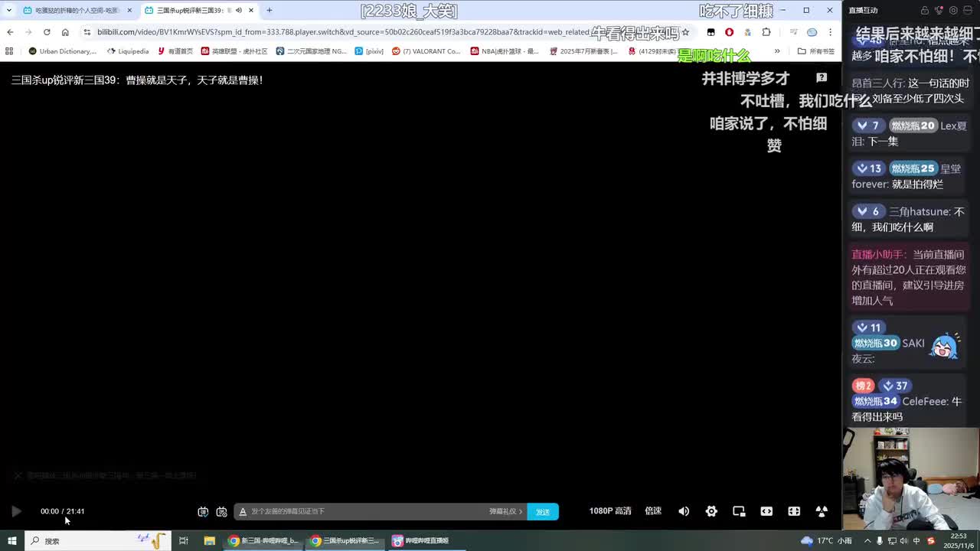
Task: Open Liquipedia bookmark
Action: 128,51
